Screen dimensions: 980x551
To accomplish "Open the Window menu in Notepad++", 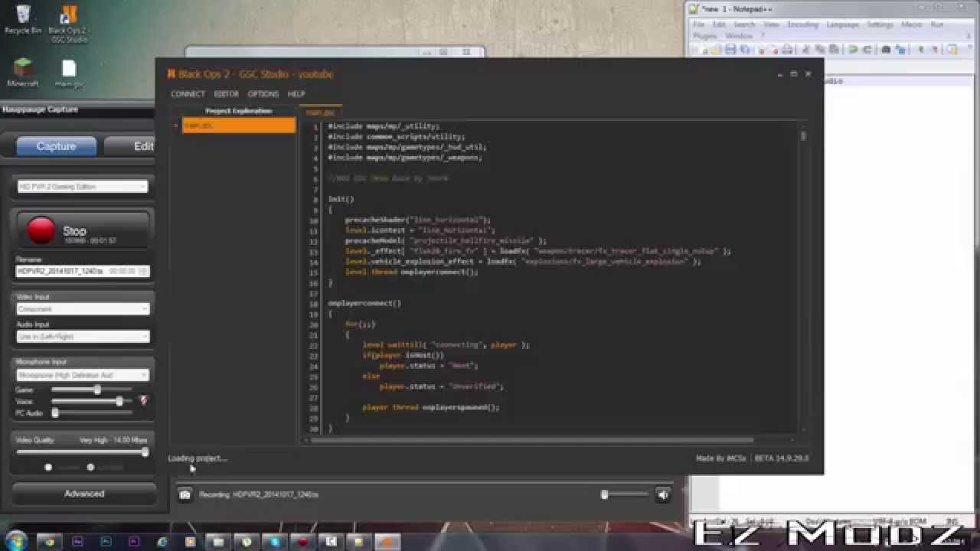I will 739,36.
